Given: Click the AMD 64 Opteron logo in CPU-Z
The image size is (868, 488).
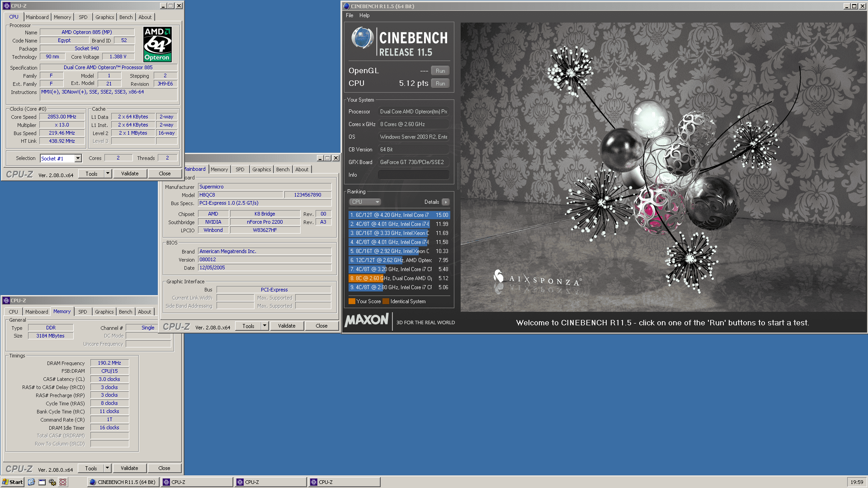Looking at the screenshot, I should click(x=157, y=44).
